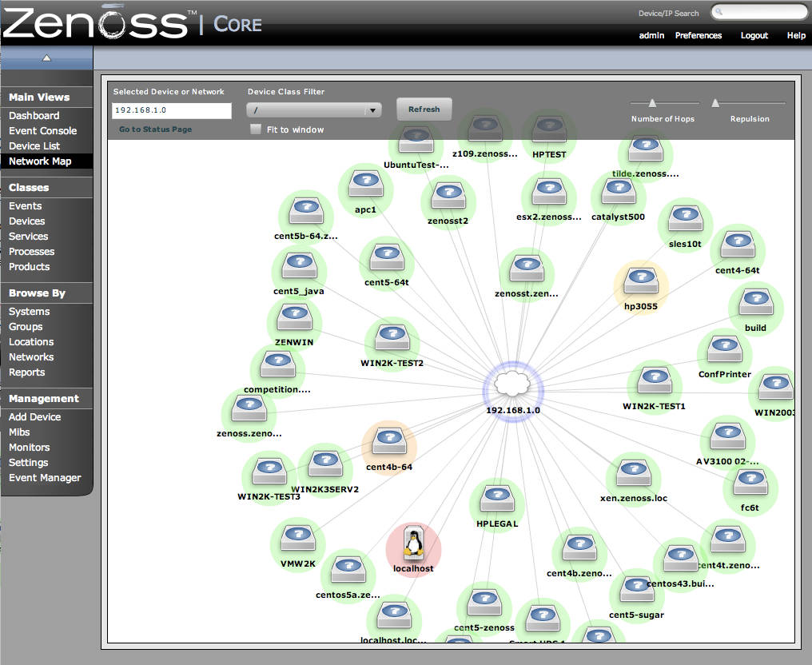Screen dimensions: 812x665
Task: Click the catalyst500 device icon
Action: [618, 193]
